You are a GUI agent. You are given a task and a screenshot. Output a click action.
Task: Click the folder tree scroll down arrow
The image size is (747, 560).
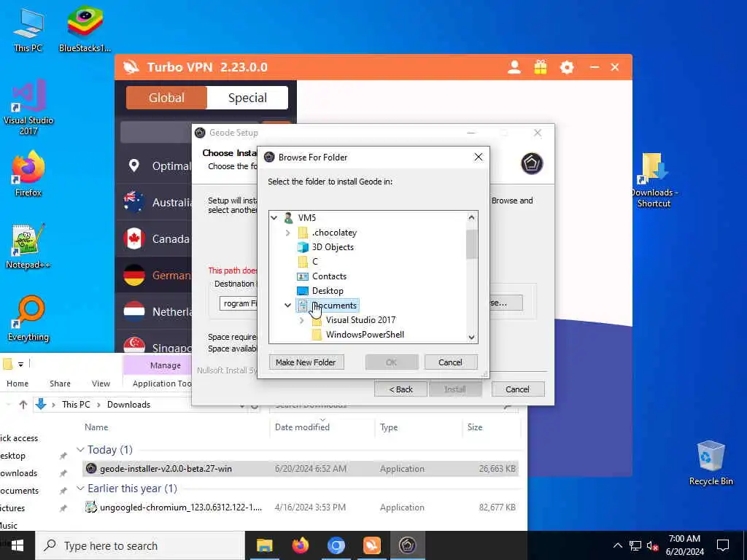coord(471,337)
